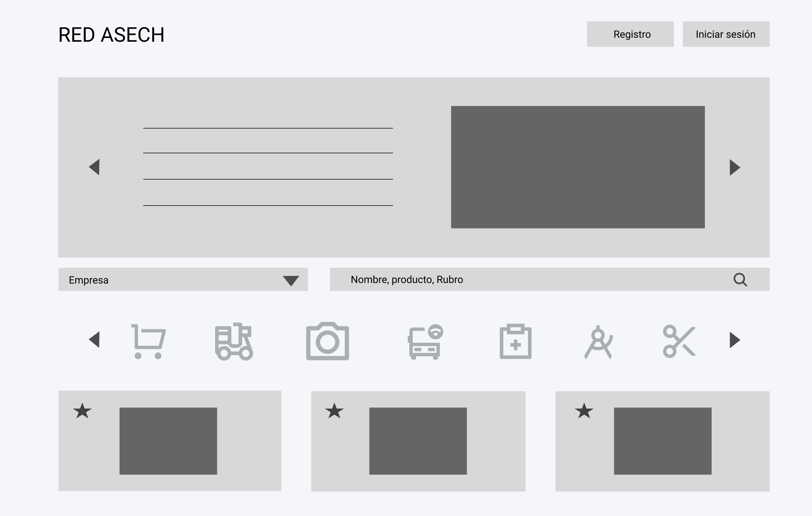The height and width of the screenshot is (516, 812).
Task: Open the last card's image thumbnail
Action: click(663, 441)
